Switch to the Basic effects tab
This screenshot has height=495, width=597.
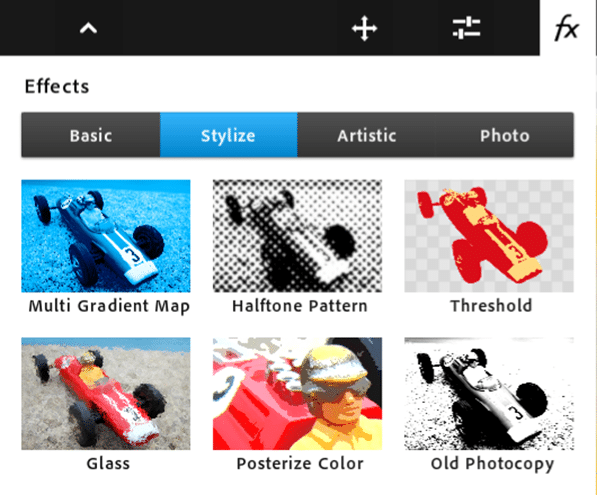[91, 135]
